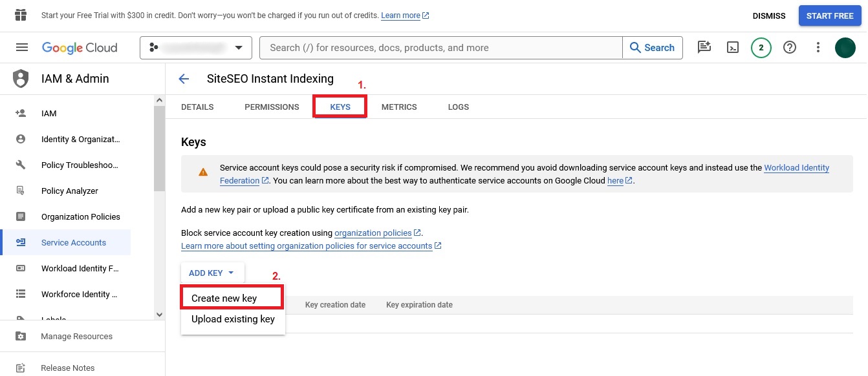Open Policy Troubleshooter sidebar item
Image resolution: width=868 pixels, height=376 pixels.
[80, 165]
